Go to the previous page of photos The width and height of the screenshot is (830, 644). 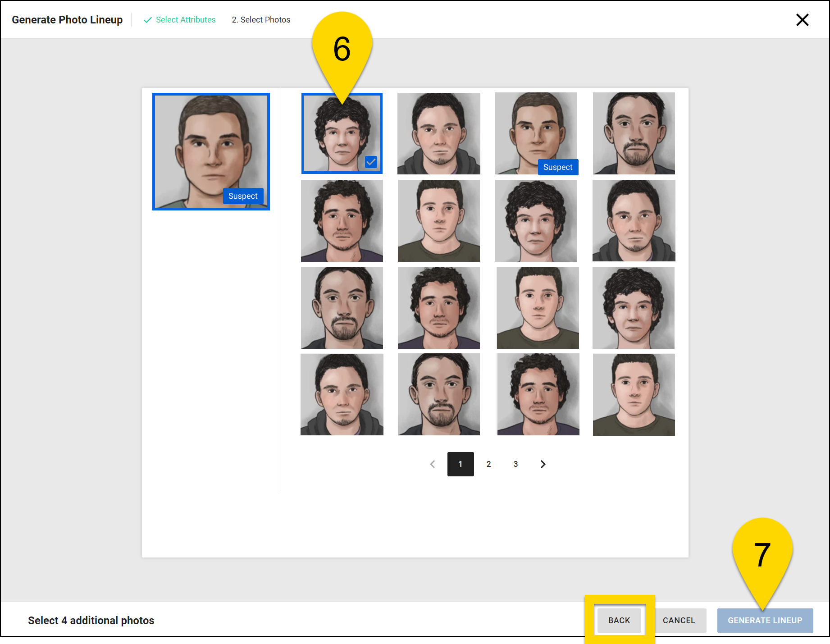tap(432, 464)
